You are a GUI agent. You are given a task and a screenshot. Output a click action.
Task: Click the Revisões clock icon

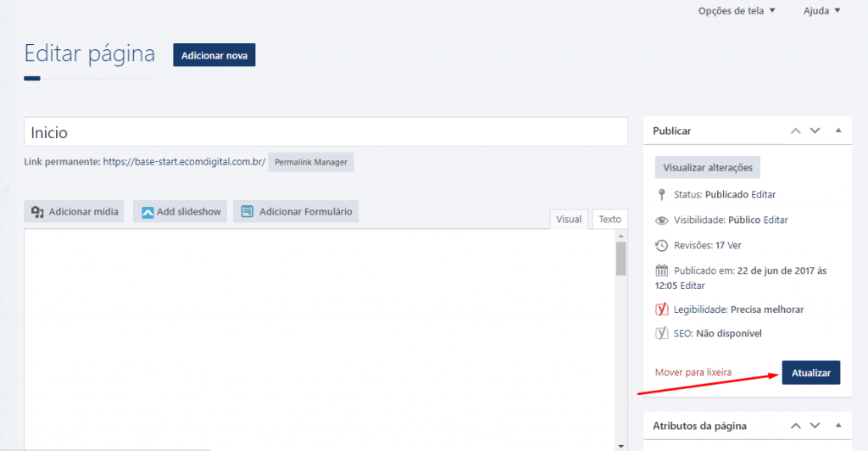point(661,245)
